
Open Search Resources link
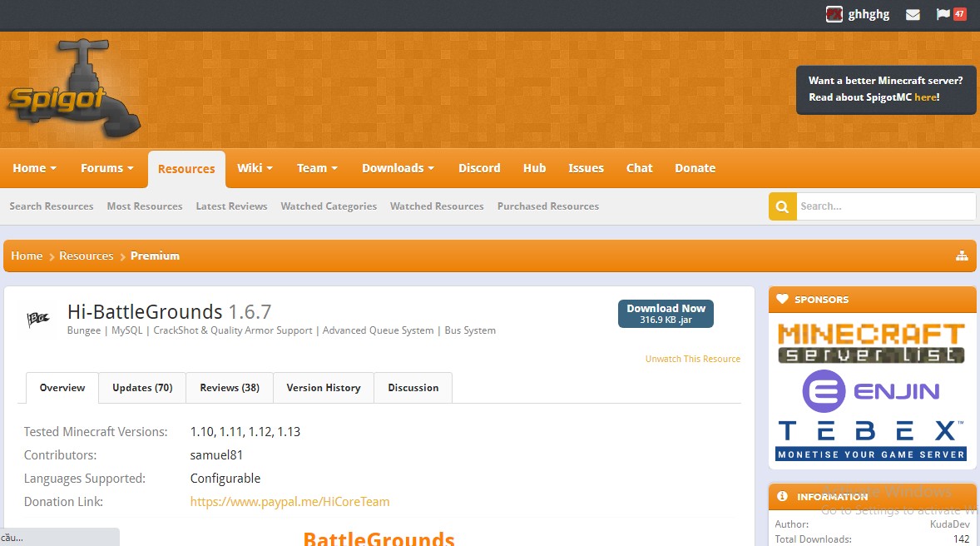[x=52, y=206]
